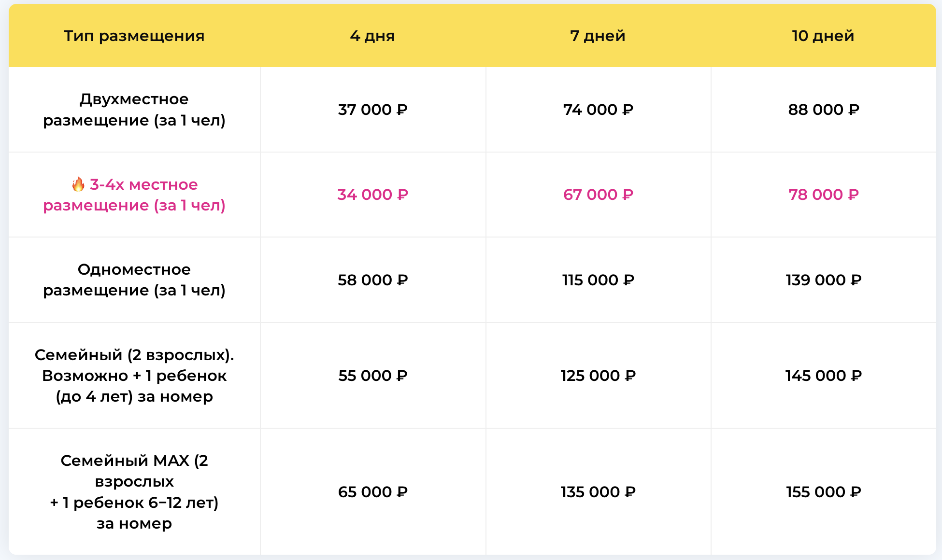Click the pink 78 000 ₽ price
Viewport: 942px width, 560px height.
point(823,195)
